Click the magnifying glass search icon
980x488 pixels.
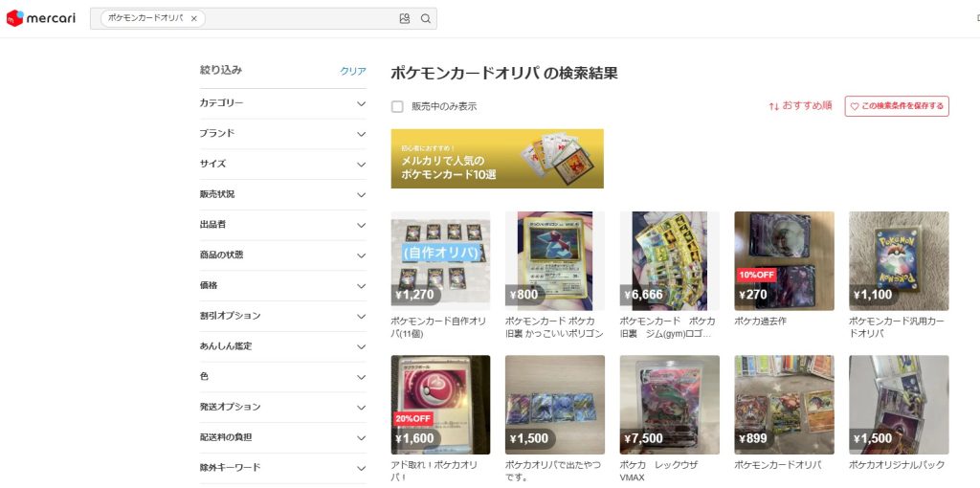click(426, 18)
